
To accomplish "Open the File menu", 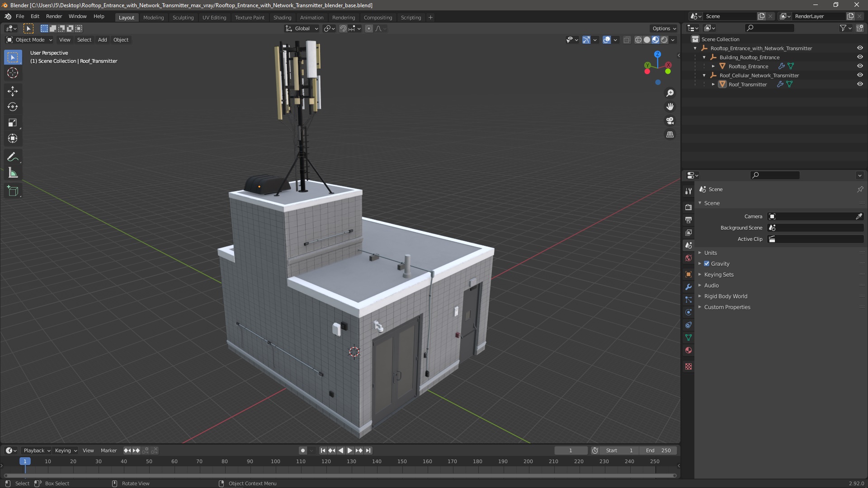I will (x=20, y=16).
